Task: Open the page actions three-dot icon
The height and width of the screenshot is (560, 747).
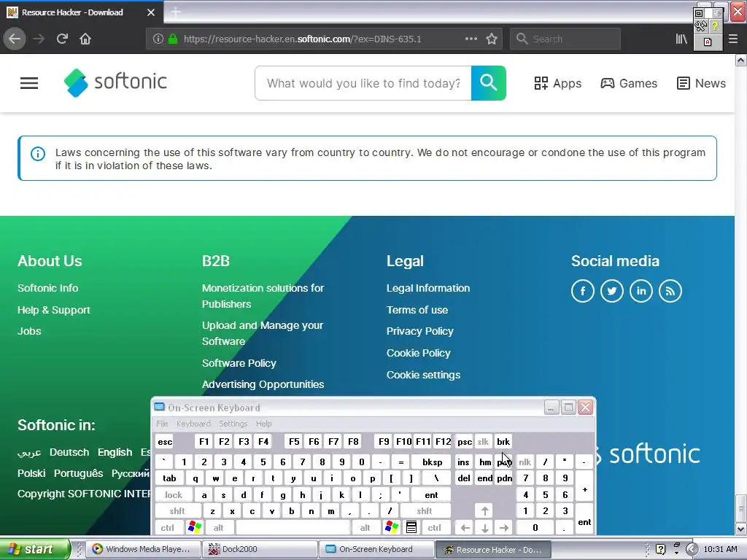Action: pyautogui.click(x=471, y=39)
